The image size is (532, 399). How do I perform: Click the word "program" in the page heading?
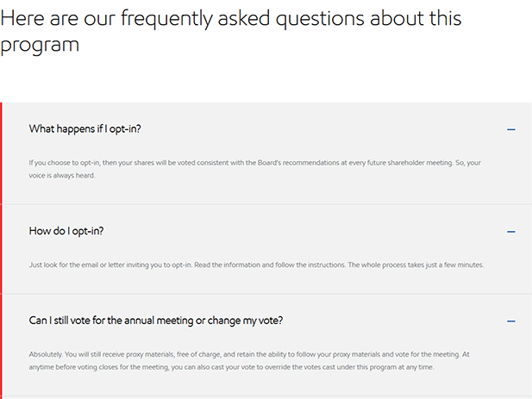click(40, 46)
